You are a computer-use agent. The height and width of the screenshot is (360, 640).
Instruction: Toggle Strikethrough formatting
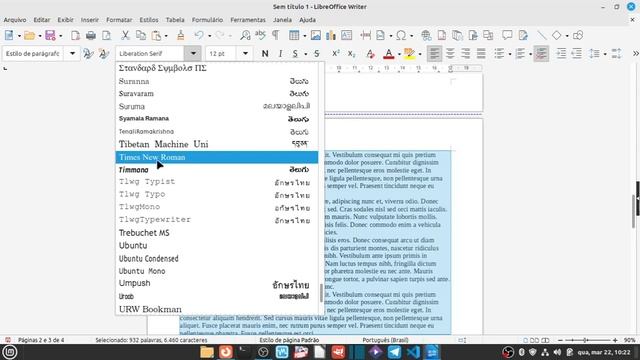317,53
